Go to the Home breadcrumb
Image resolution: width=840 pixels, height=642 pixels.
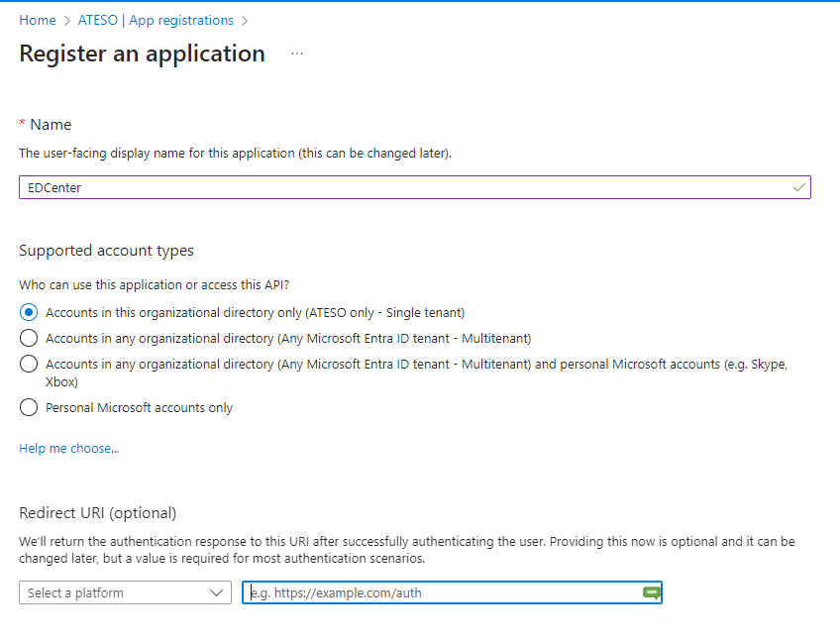pyautogui.click(x=38, y=21)
